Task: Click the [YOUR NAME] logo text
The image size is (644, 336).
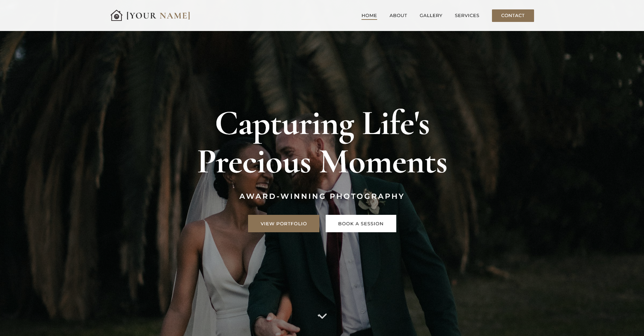Action: [x=158, y=16]
